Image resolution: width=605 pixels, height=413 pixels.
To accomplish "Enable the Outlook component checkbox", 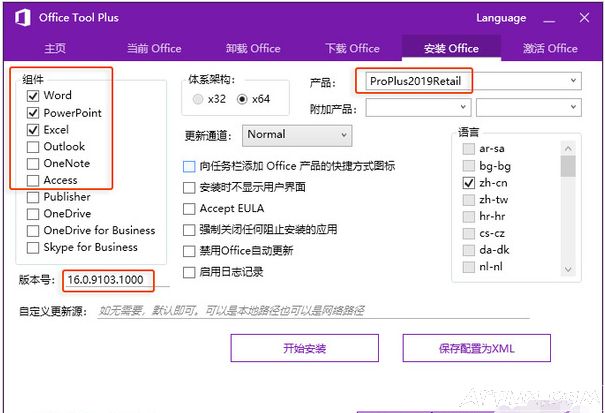I will (x=33, y=147).
